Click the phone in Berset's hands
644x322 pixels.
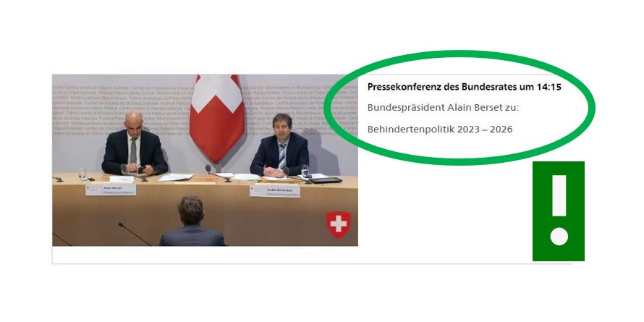click(x=142, y=169)
